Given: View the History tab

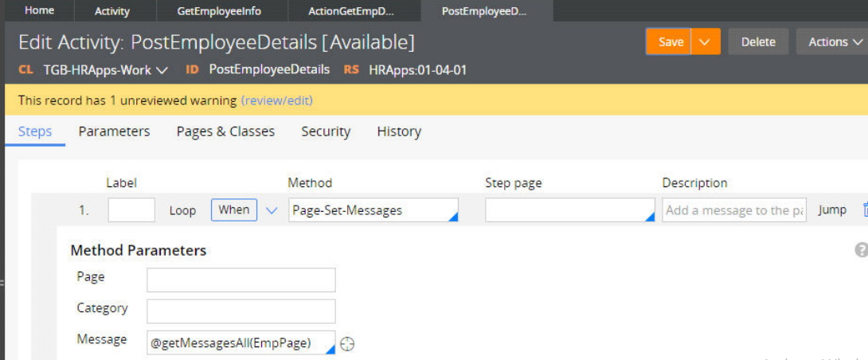Looking at the screenshot, I should (399, 131).
